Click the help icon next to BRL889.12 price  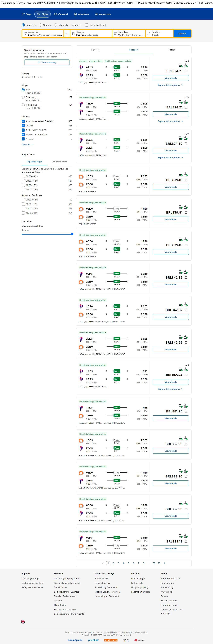pos(186,541)
